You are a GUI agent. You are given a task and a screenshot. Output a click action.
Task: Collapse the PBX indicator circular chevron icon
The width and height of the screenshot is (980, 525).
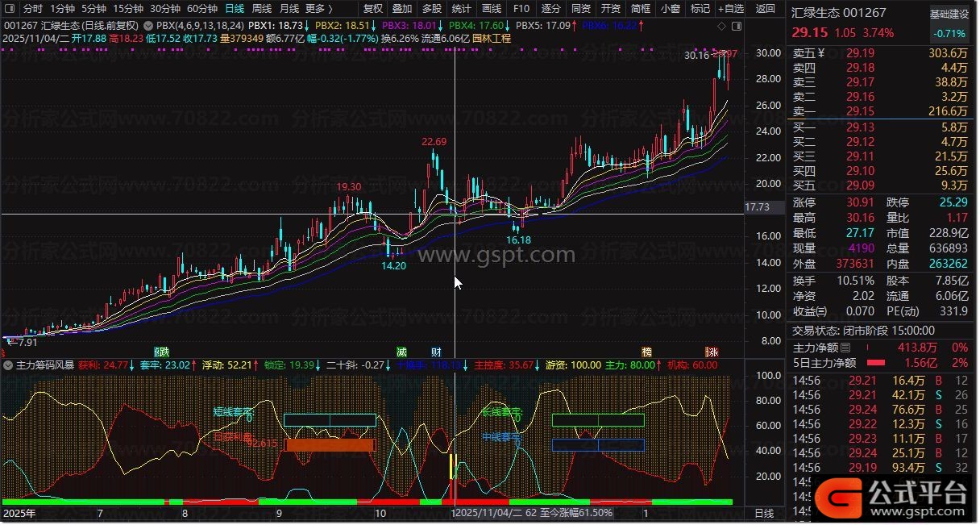[x=147, y=26]
